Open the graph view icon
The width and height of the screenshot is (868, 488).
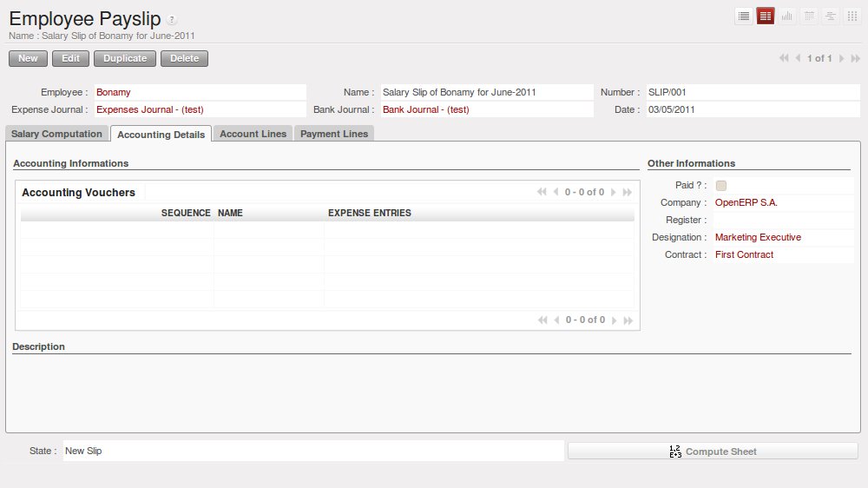787,16
